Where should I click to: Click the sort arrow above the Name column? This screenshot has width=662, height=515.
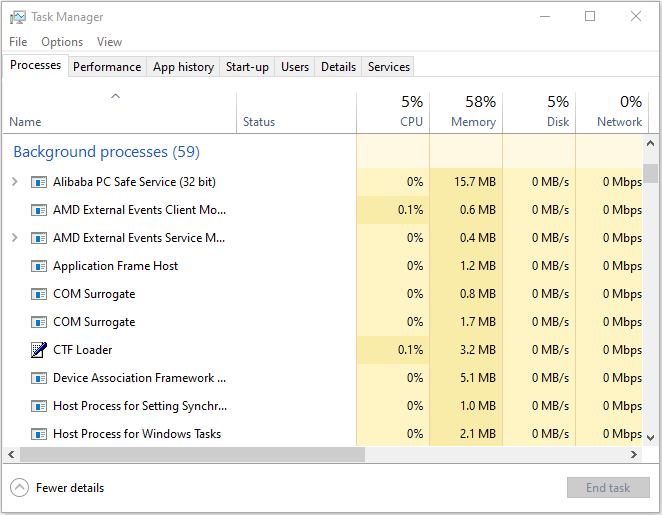coord(115,96)
